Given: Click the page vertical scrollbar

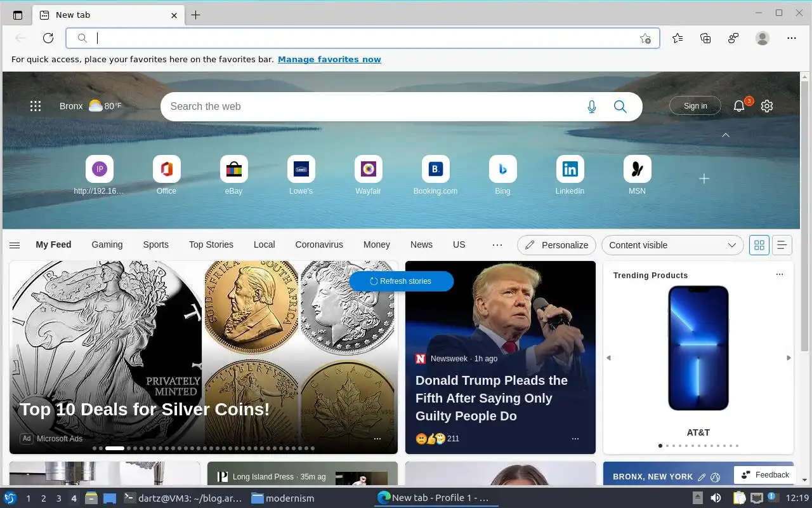Looking at the screenshot, I should coord(805,216).
